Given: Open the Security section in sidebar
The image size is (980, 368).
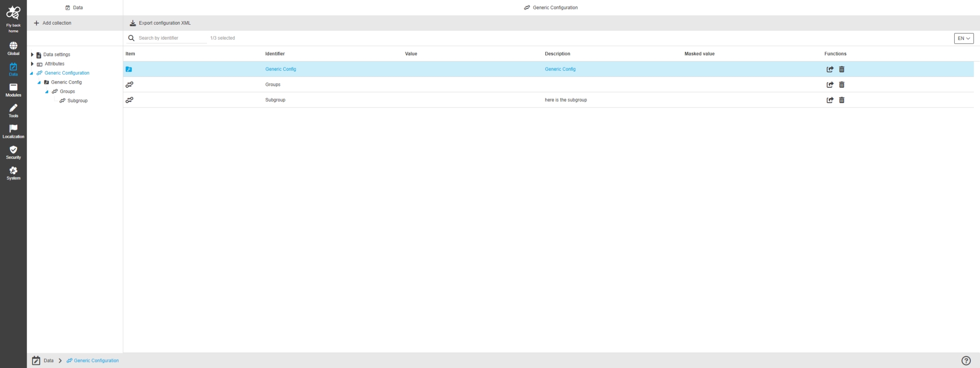Looking at the screenshot, I should (x=13, y=152).
